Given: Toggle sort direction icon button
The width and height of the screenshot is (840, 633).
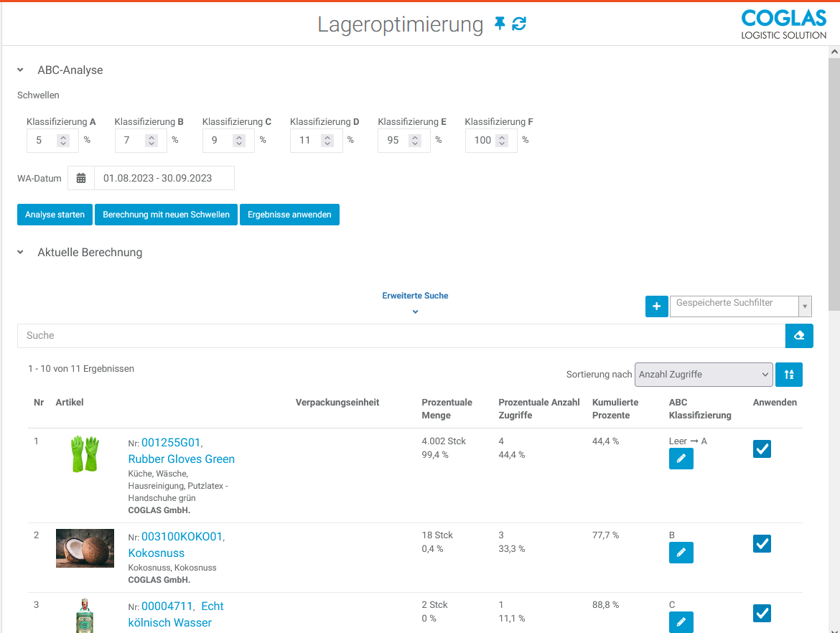Looking at the screenshot, I should pyautogui.click(x=789, y=375).
